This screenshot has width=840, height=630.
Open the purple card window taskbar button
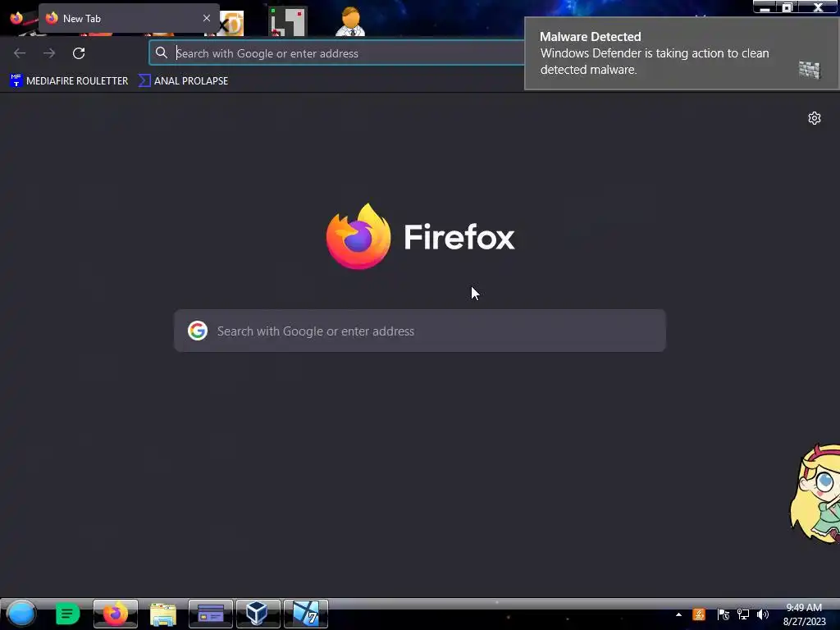coord(211,614)
